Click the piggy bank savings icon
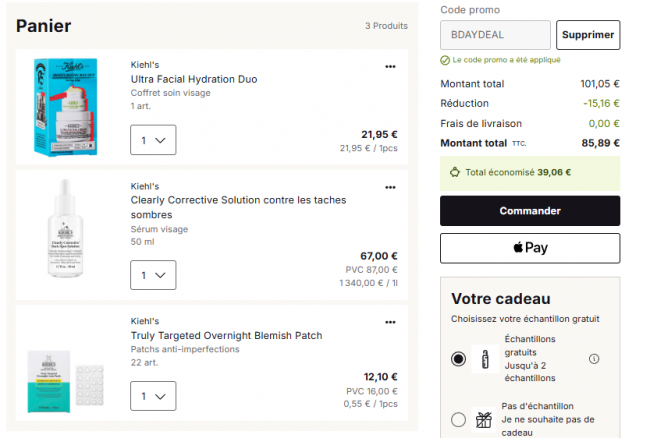Screen dimensions: 650x438 point(455,172)
